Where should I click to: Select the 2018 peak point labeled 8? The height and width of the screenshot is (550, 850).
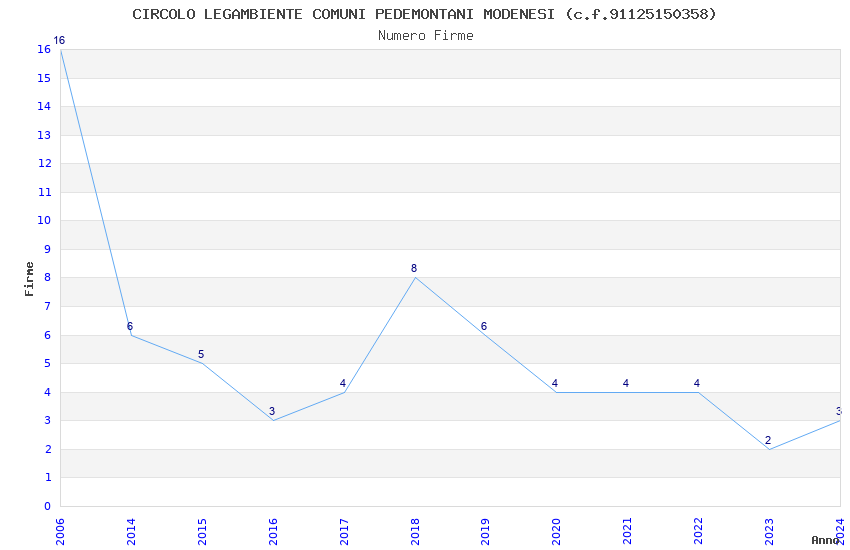pyautogui.click(x=415, y=278)
